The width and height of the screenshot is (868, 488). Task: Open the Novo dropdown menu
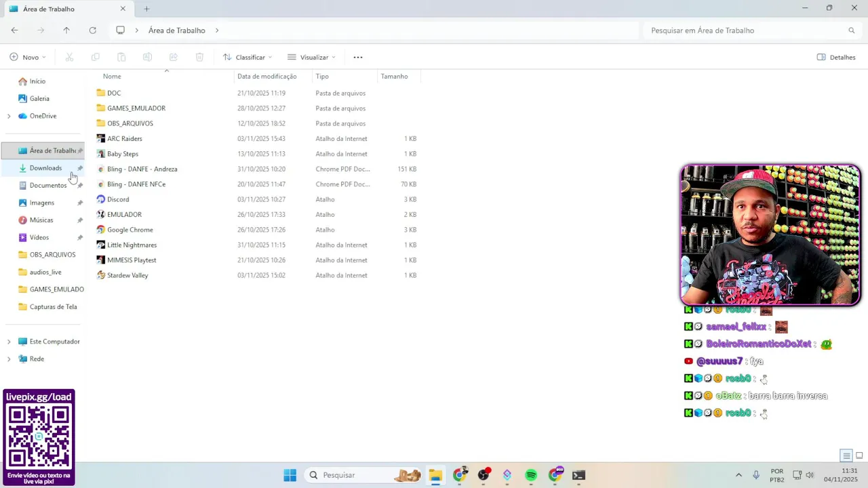(28, 58)
